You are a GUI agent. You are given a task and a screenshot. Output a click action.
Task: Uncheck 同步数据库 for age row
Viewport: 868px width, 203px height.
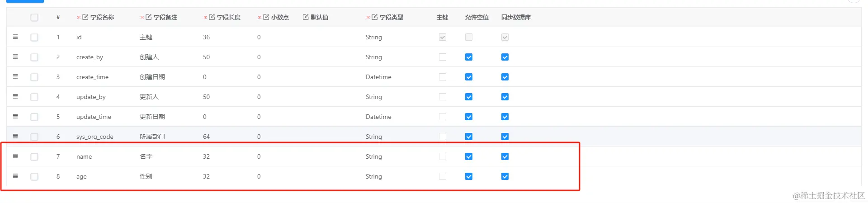(505, 176)
